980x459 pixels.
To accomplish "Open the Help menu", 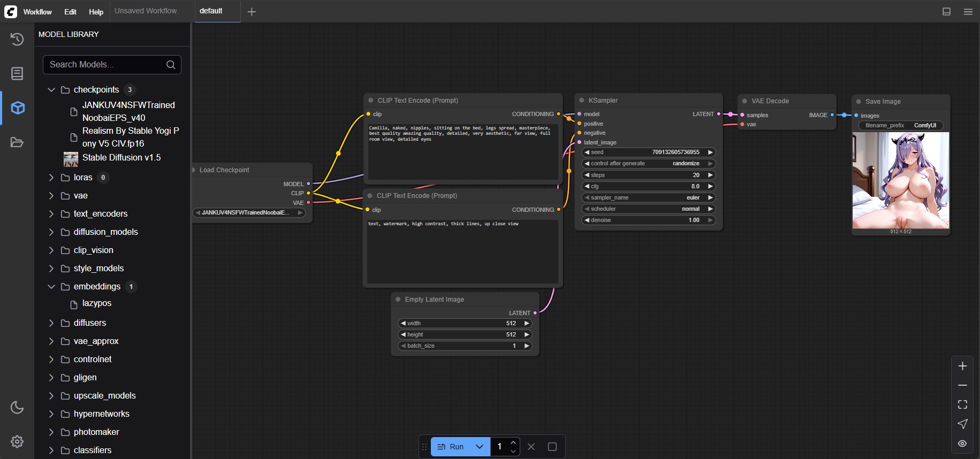I will 96,12.
